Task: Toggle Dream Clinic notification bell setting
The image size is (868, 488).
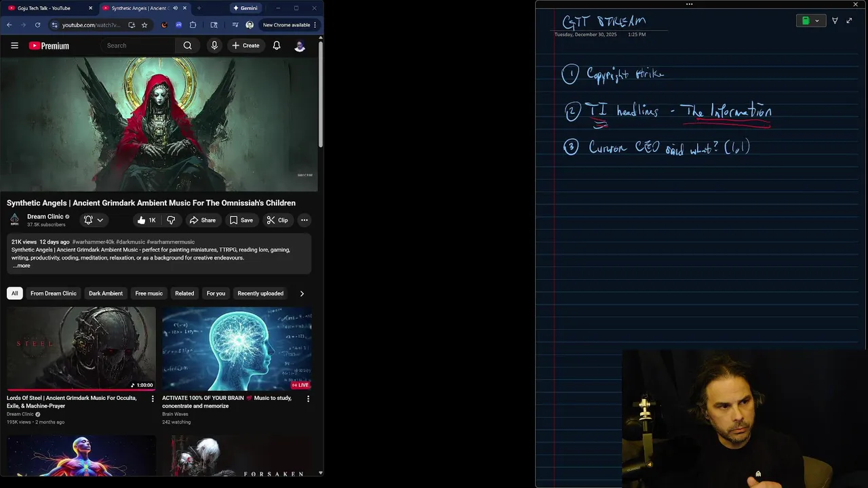Action: pyautogui.click(x=94, y=220)
